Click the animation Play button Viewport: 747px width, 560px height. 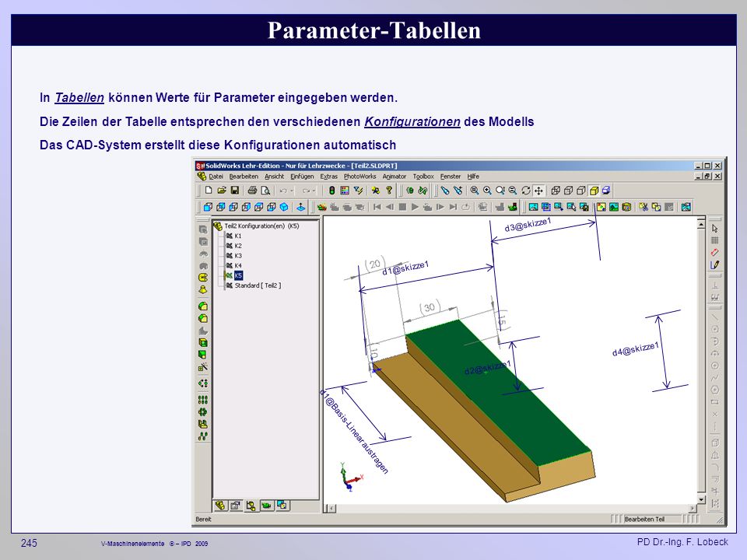(415, 207)
